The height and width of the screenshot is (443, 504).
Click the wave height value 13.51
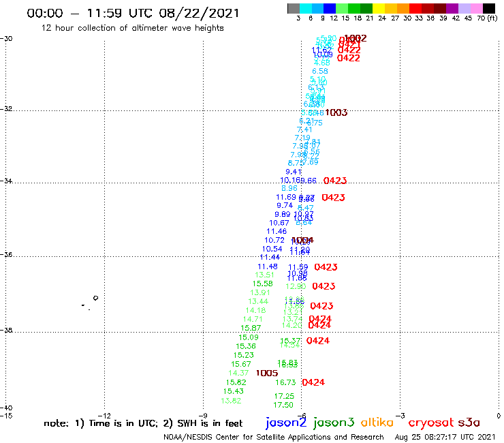tap(264, 275)
